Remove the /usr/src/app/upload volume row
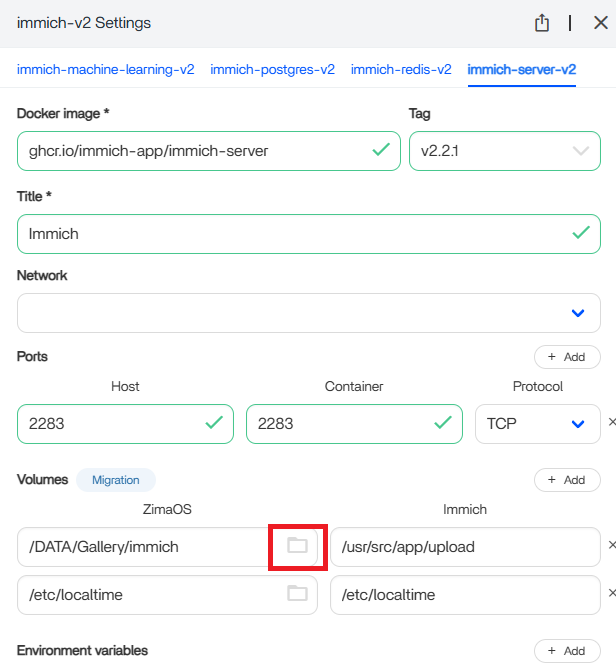Image resolution: width=616 pixels, height=670 pixels. click(611, 546)
